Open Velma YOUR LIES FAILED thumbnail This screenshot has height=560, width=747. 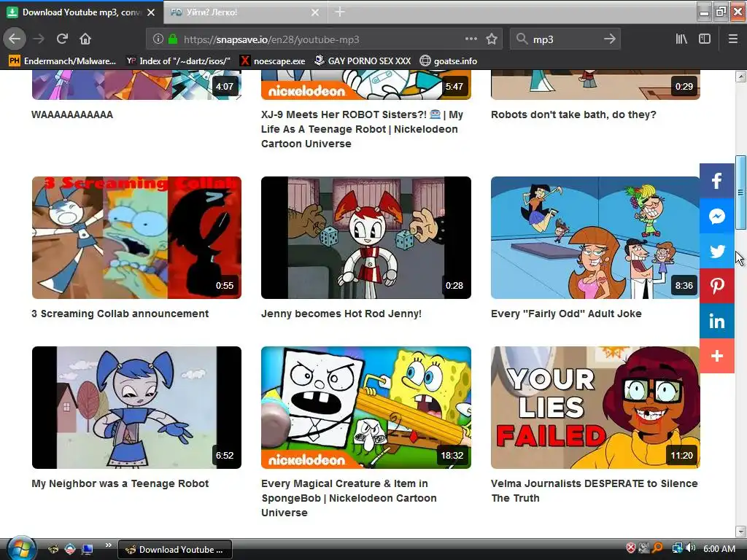pos(595,408)
